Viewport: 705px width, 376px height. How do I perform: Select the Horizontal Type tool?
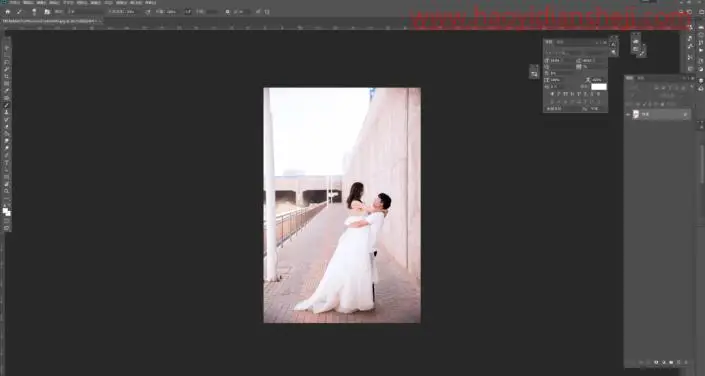6,163
